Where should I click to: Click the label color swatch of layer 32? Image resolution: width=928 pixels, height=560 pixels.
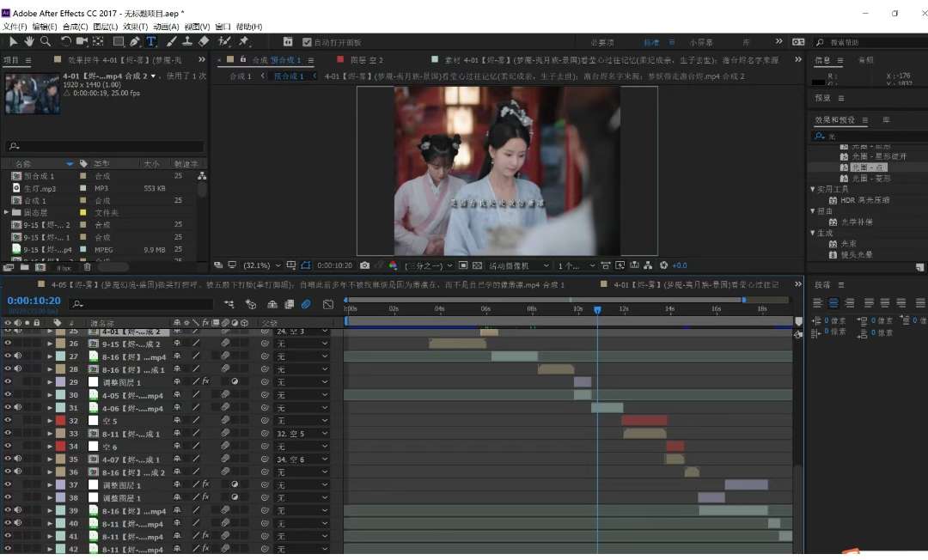(60, 421)
